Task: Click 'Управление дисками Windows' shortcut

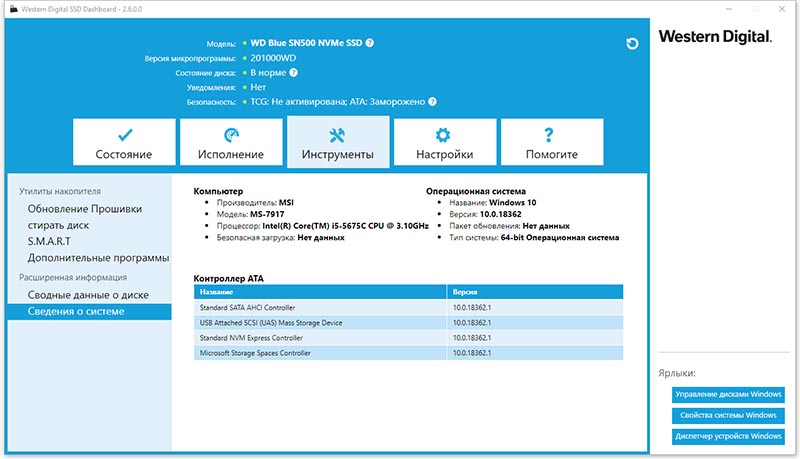Action: 728,394
